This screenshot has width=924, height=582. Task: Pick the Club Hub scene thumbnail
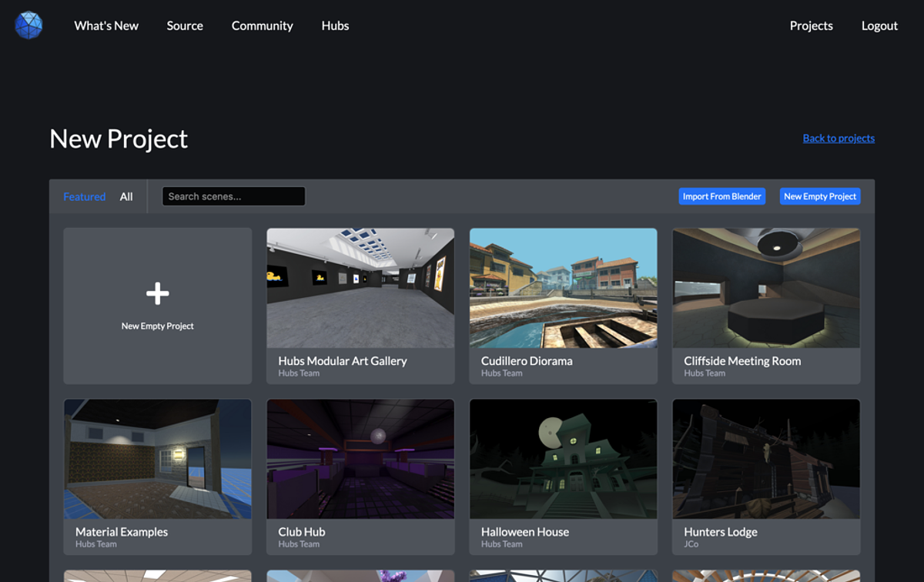pos(360,459)
